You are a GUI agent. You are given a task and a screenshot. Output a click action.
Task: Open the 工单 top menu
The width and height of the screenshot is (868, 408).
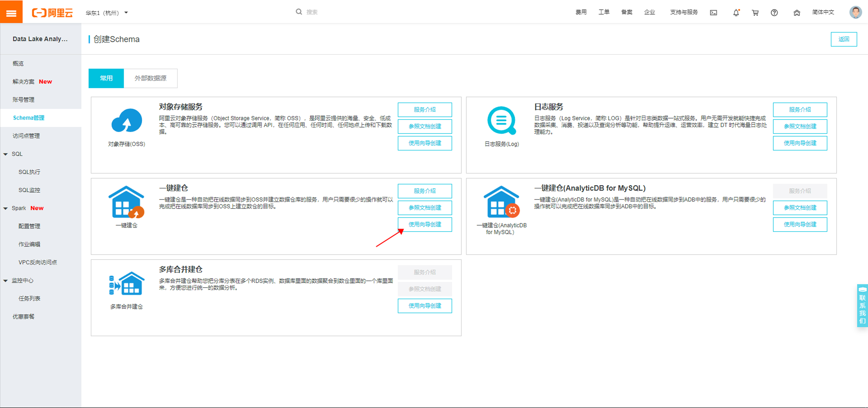(x=604, y=12)
